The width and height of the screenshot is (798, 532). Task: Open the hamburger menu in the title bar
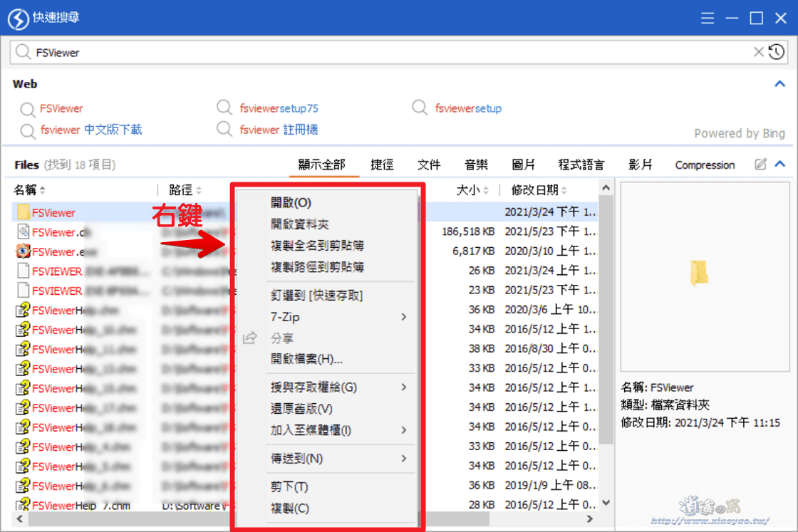[x=708, y=18]
